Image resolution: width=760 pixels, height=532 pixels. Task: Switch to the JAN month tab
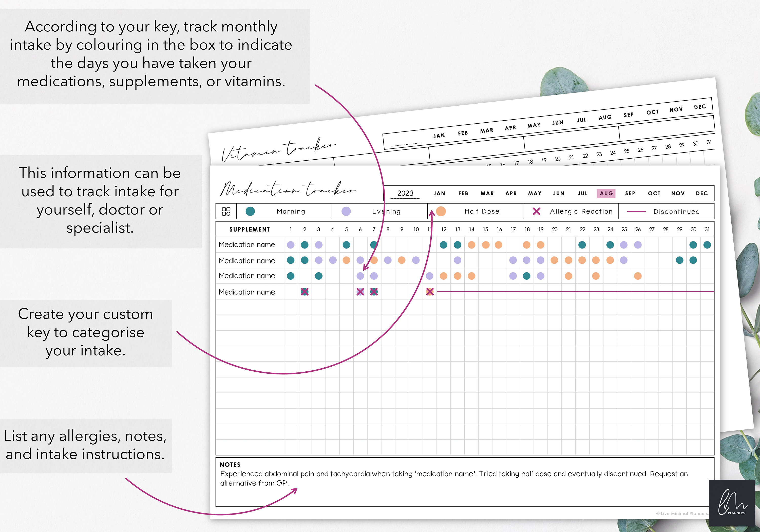click(x=439, y=193)
